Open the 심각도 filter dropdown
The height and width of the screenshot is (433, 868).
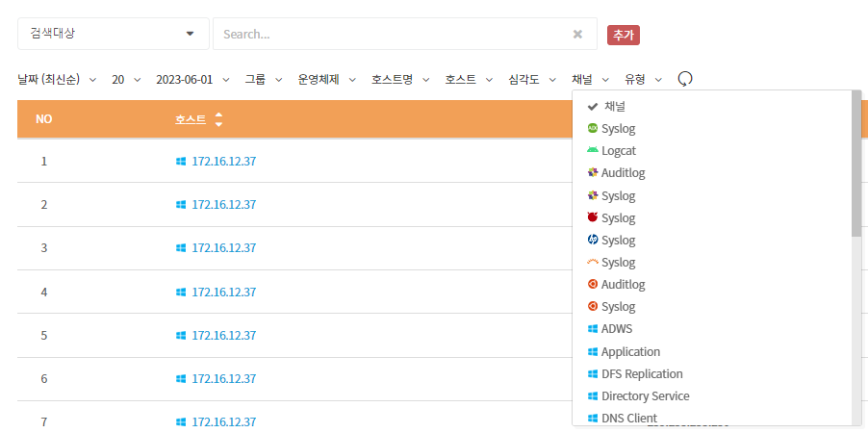click(x=532, y=79)
